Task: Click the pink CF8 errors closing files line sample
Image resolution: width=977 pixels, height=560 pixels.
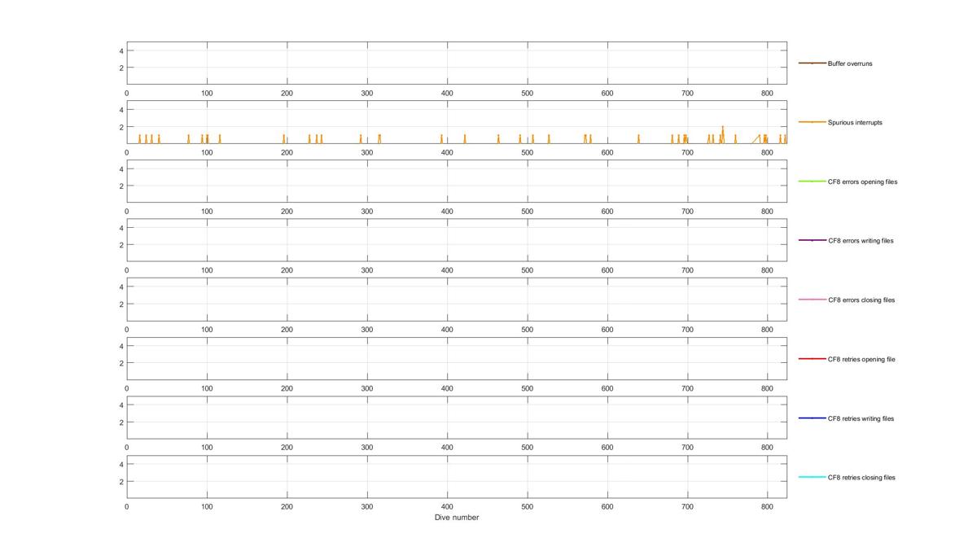Action: (x=812, y=300)
